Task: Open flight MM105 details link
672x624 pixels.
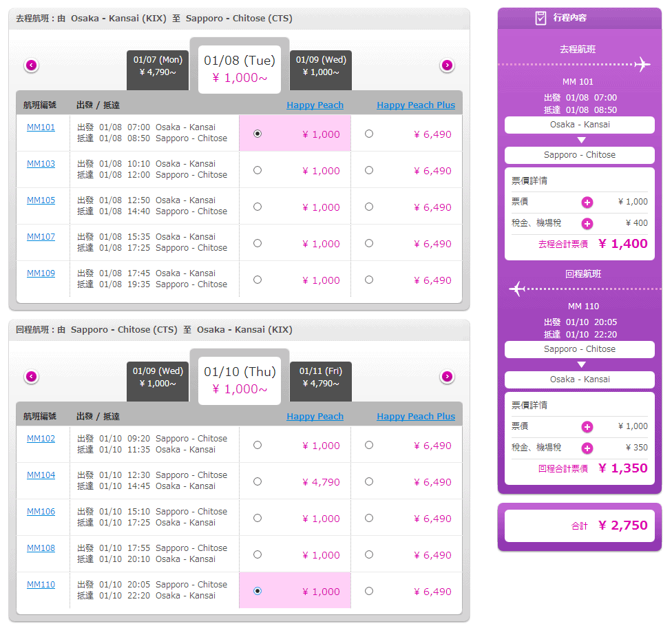Action: (x=41, y=200)
